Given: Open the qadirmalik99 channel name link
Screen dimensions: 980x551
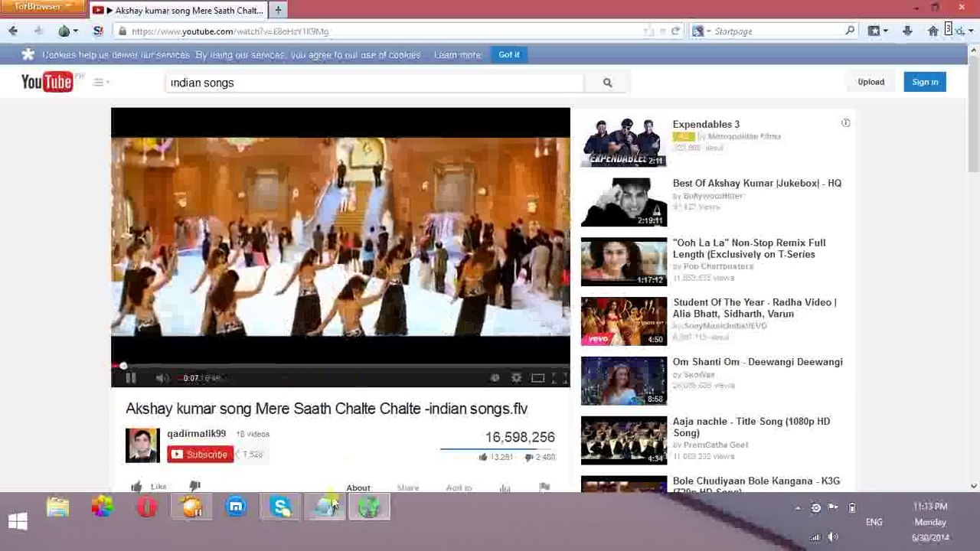Looking at the screenshot, I should (x=197, y=433).
